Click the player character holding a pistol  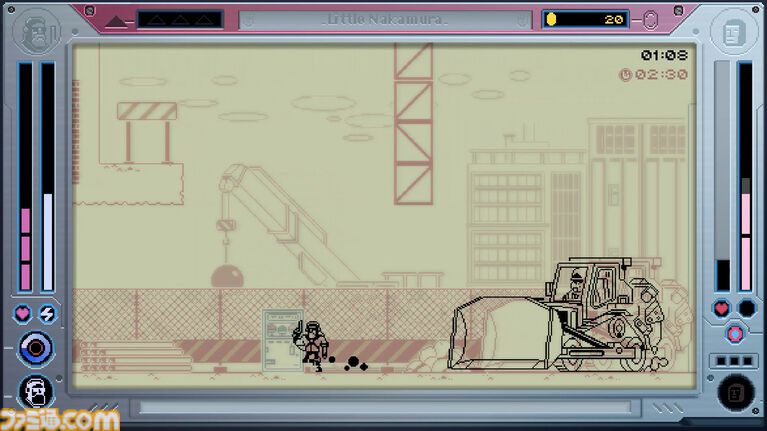310,345
